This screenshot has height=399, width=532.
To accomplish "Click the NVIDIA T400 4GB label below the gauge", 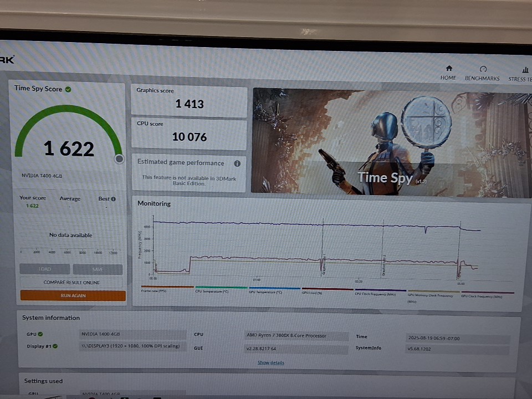I will [x=42, y=176].
